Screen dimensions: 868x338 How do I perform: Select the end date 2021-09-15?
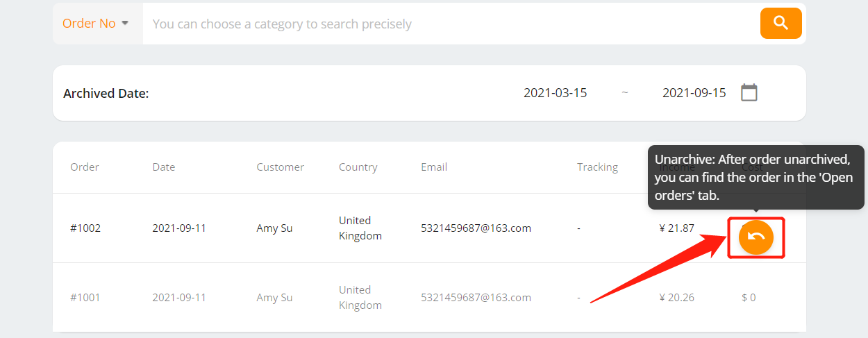point(694,92)
